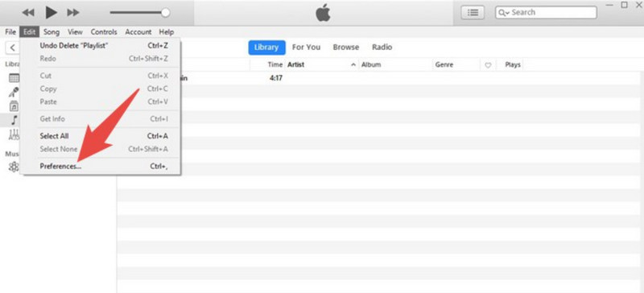Viewport: 644px width, 293px height.
Task: Select the song row showing 4:17
Action: [x=378, y=77]
